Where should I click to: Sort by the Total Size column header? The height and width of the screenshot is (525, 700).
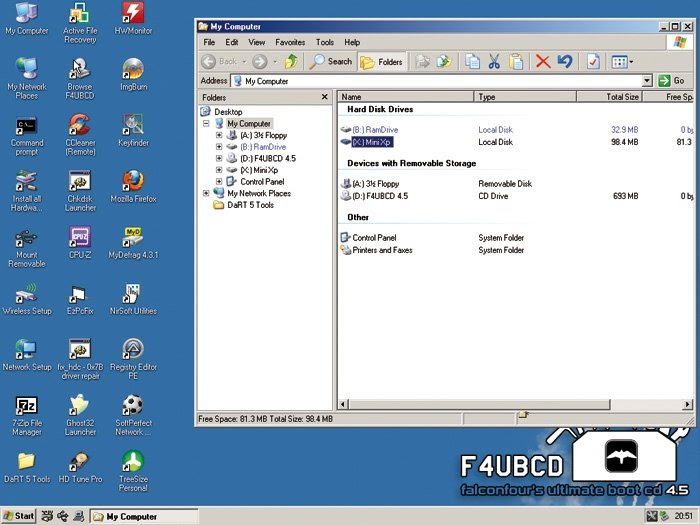pos(609,97)
